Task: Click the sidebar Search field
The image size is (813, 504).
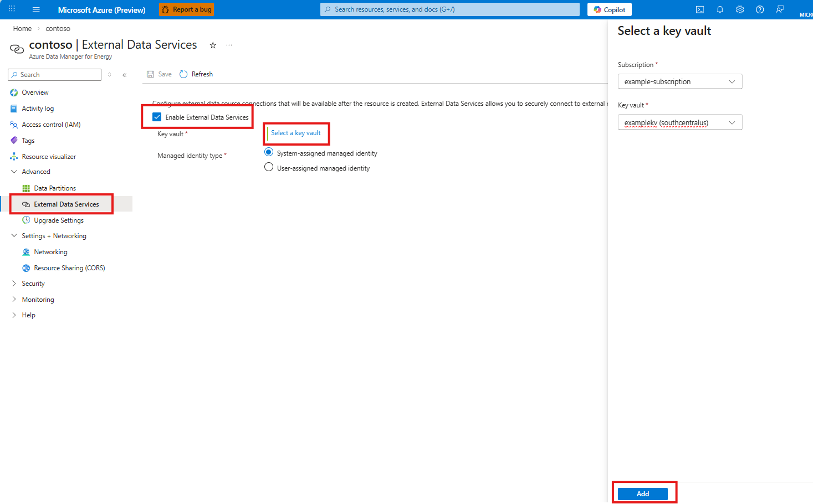Action: (x=55, y=75)
